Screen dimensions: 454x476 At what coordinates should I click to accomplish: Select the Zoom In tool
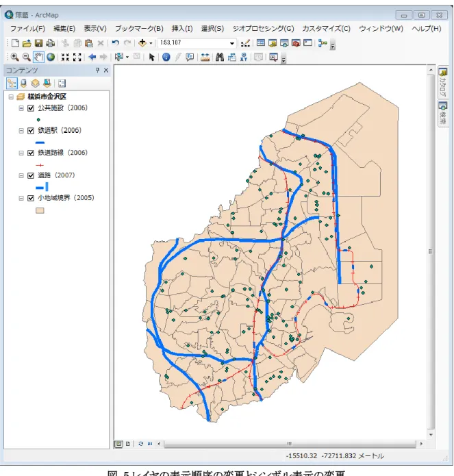pos(14,57)
